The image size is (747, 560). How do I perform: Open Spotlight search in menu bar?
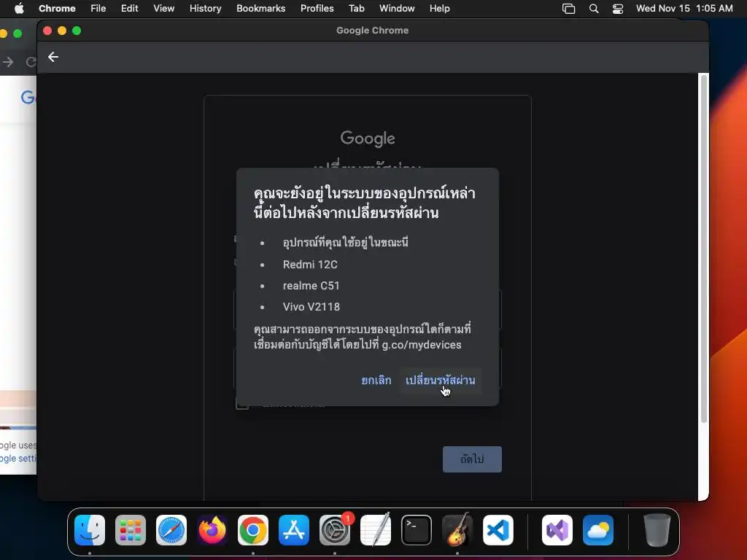click(594, 9)
